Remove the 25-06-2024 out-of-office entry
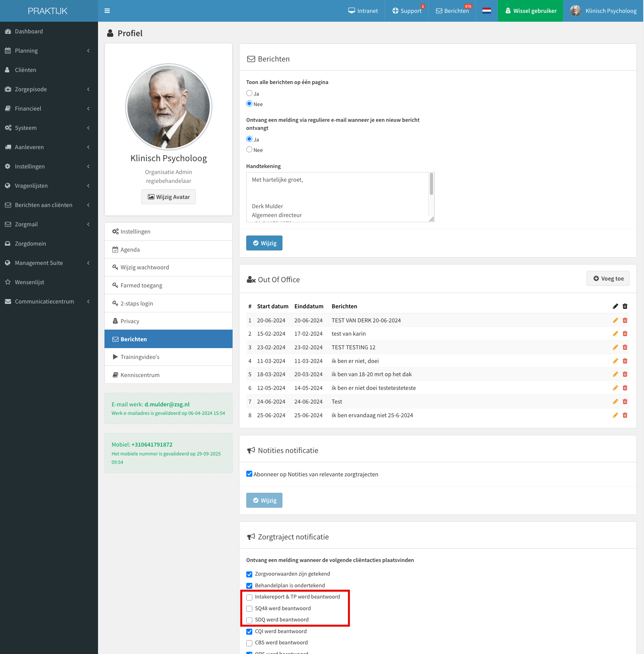The width and height of the screenshot is (644, 654). click(625, 415)
